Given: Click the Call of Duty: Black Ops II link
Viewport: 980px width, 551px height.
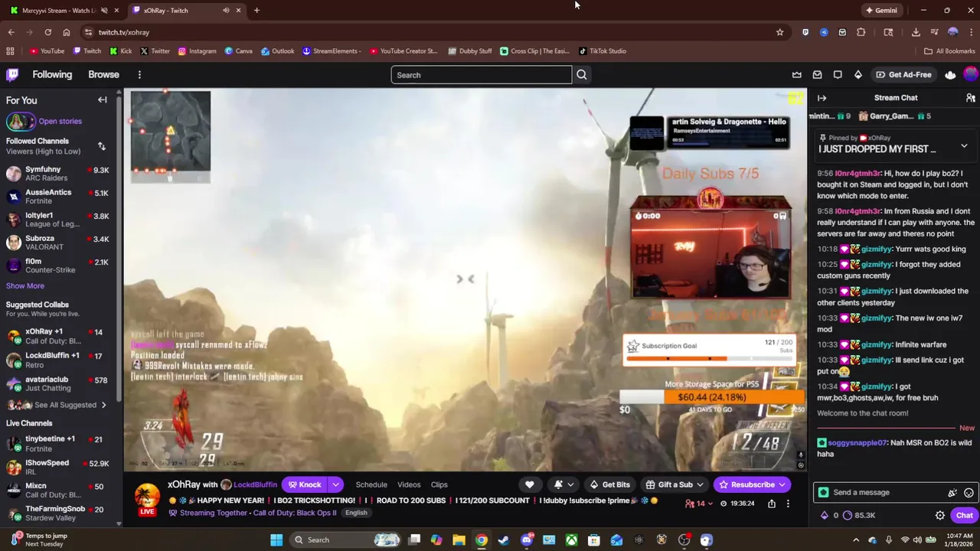Looking at the screenshot, I should (295, 513).
